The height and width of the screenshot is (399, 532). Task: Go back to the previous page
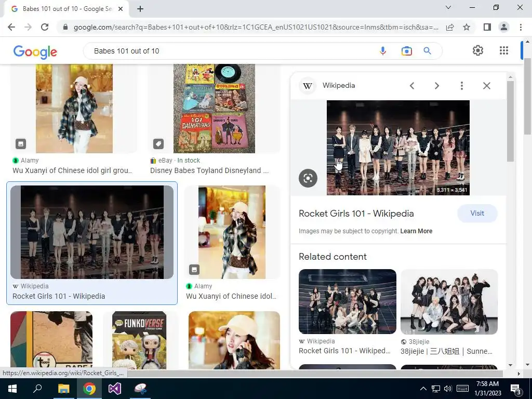(x=11, y=27)
